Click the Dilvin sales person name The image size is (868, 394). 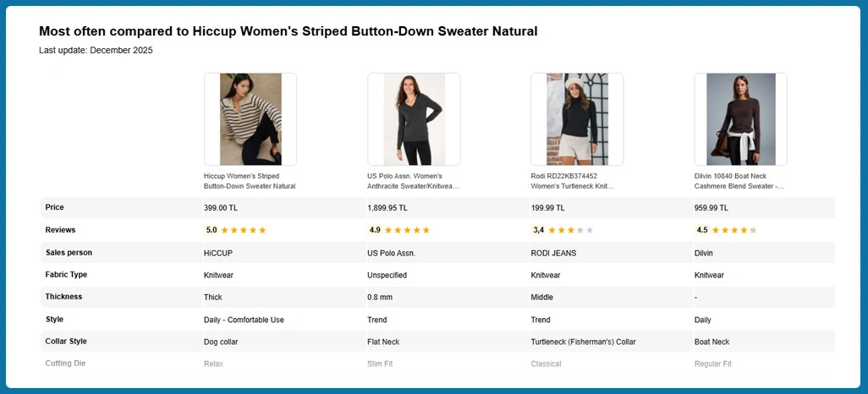coord(704,253)
